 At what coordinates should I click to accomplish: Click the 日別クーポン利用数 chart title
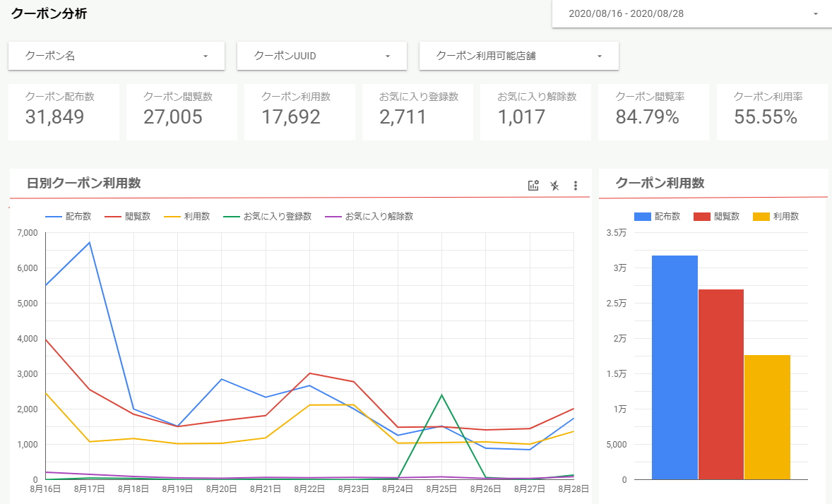[x=84, y=183]
